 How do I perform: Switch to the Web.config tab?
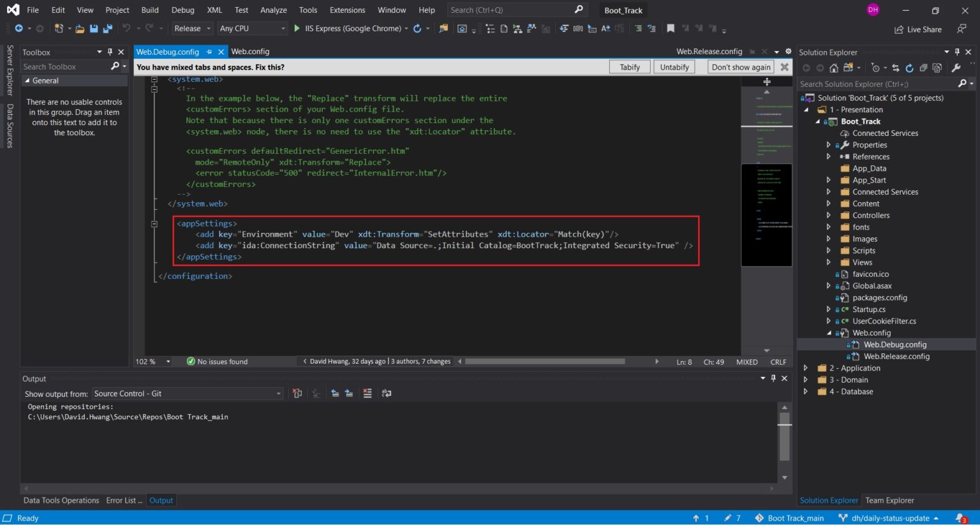point(251,51)
